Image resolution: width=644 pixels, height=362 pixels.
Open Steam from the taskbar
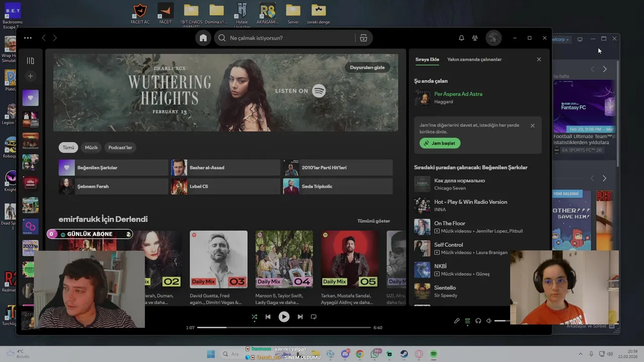405,354
